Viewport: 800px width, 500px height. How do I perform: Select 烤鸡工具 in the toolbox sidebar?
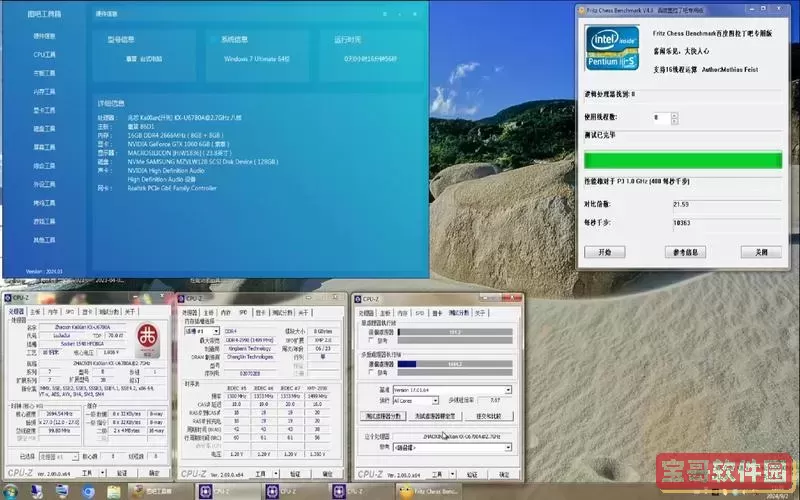click(x=44, y=203)
